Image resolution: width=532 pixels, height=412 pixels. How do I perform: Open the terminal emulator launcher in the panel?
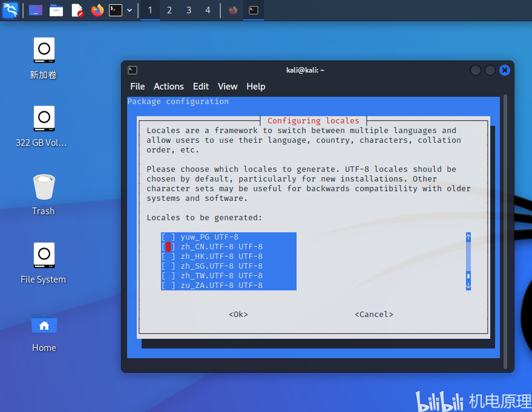(x=116, y=10)
